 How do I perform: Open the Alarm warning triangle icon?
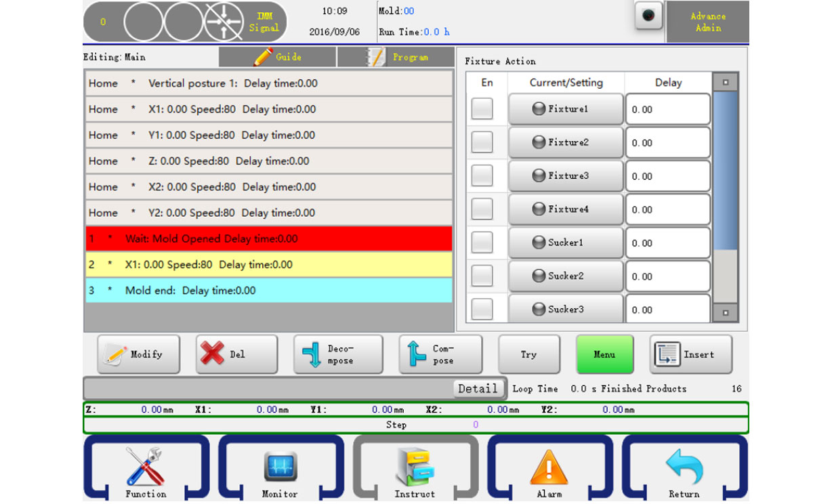[x=549, y=467]
